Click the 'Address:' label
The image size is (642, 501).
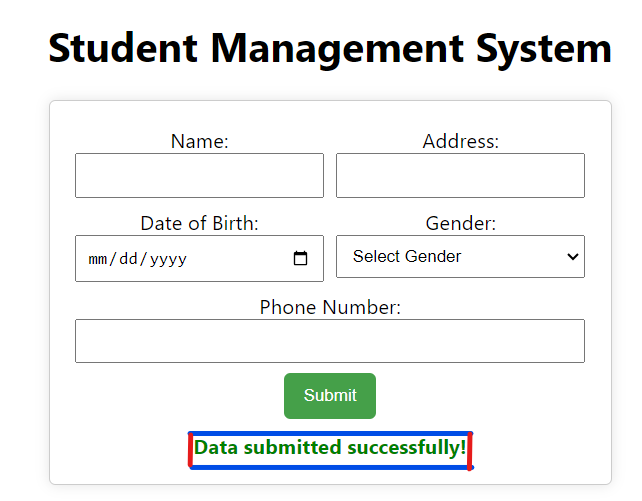click(460, 142)
